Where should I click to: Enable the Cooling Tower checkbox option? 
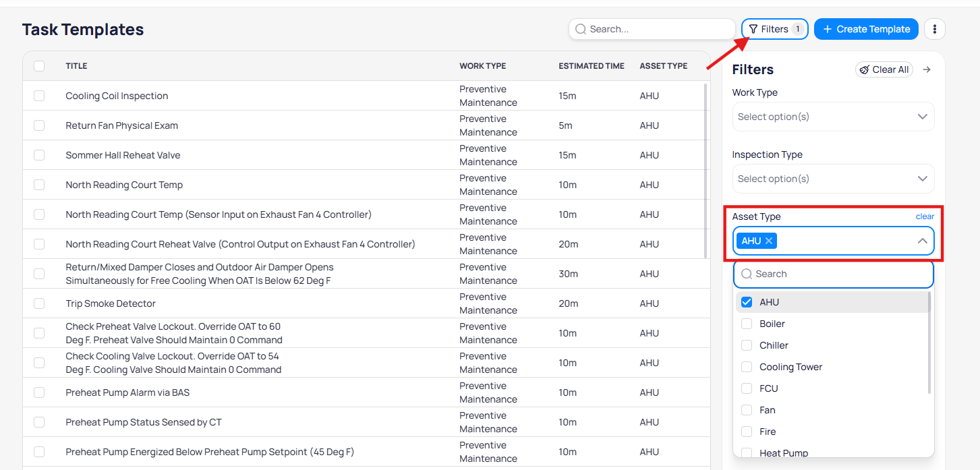(x=747, y=367)
